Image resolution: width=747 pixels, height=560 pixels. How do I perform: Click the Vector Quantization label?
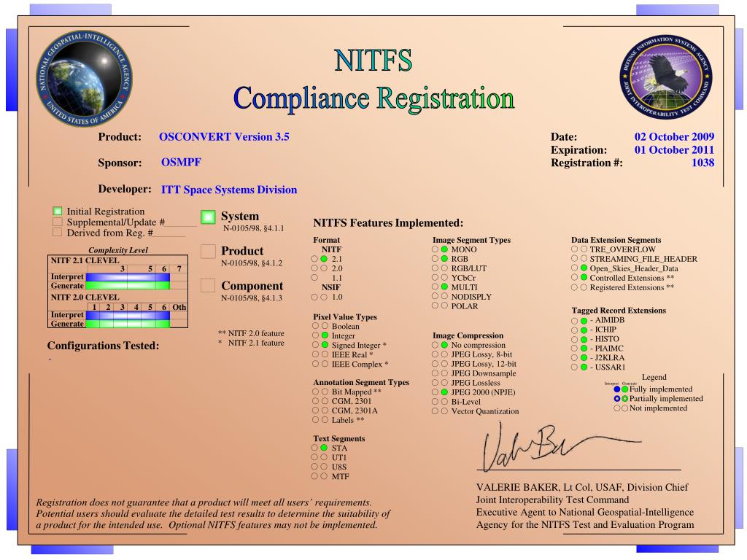coord(485,411)
